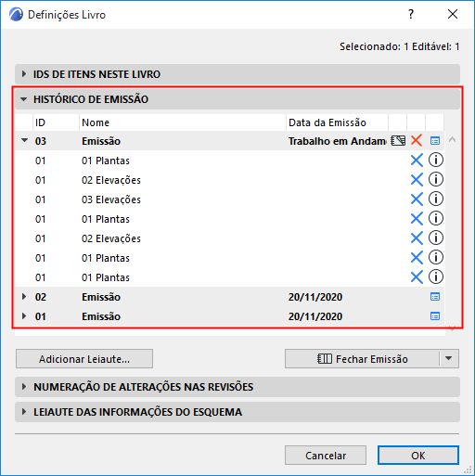Open issue details icon for Emissão 02

click(x=435, y=297)
